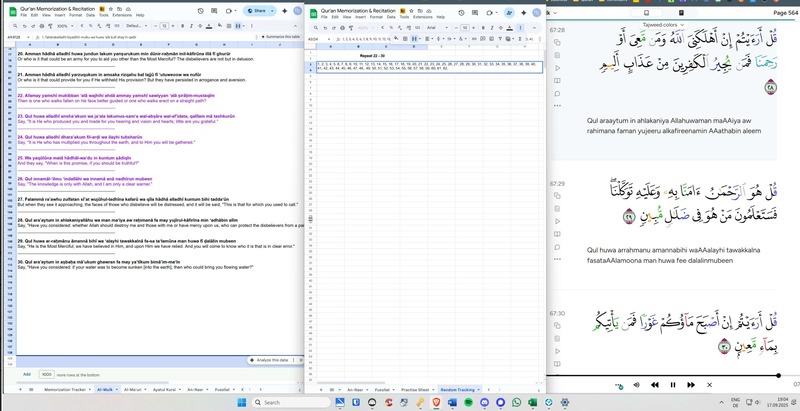Screen dimensions: 800x411
Task: Click the 1000 rows input field
Action: [46, 374]
